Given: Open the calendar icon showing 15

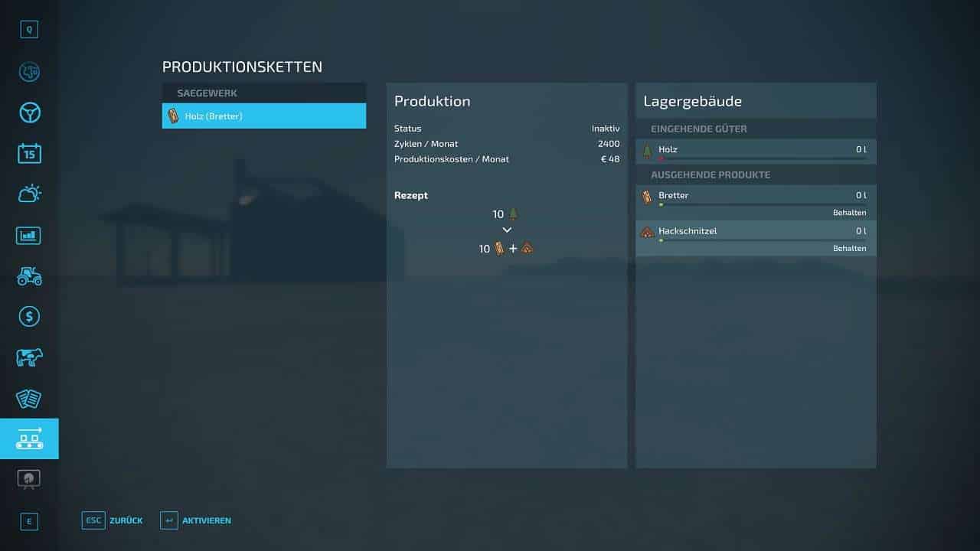Looking at the screenshot, I should point(29,154).
